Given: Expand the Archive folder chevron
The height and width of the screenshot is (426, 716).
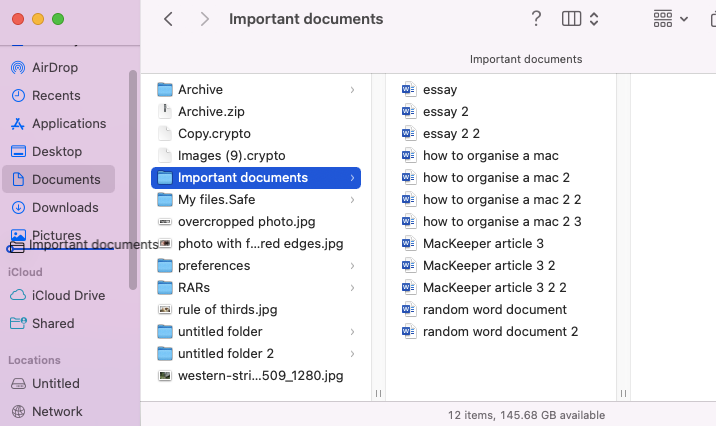Looking at the screenshot, I should (x=352, y=90).
